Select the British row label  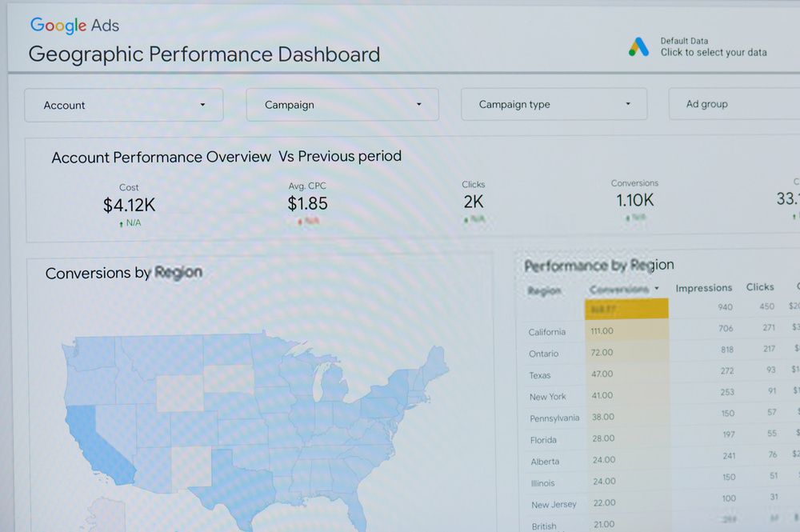coord(544,526)
